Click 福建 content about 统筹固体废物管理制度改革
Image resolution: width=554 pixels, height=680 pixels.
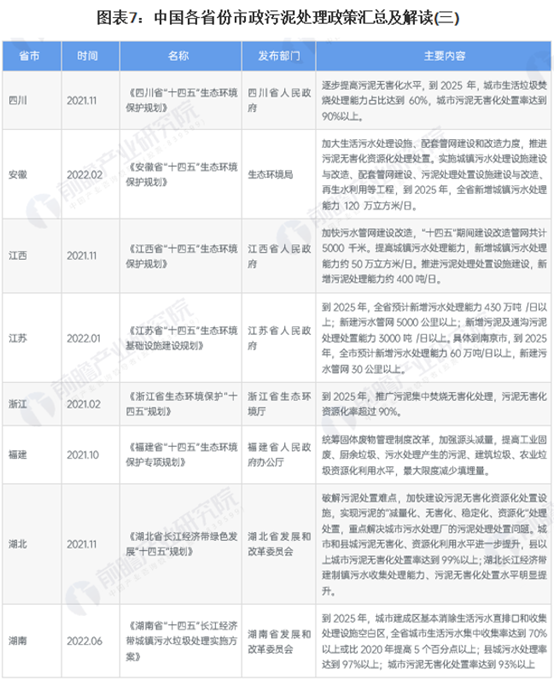pyautogui.click(x=434, y=455)
